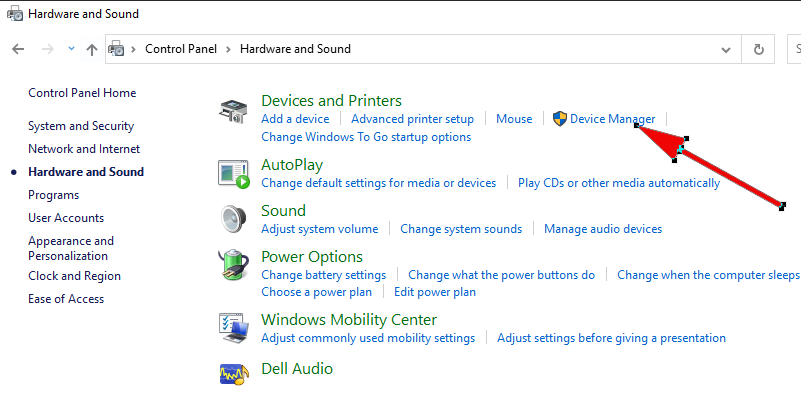This screenshot has height=397, width=801.
Task: Change Windows To Go startup options
Action: (x=366, y=137)
